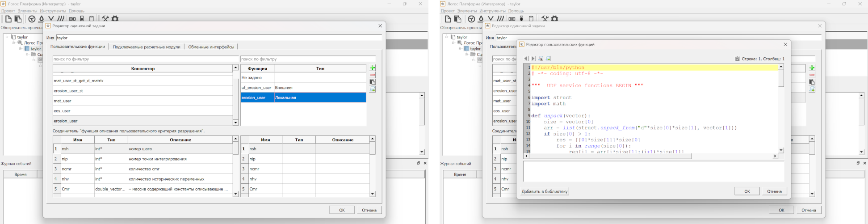Click the filter field above the 'Коннектор' column
Image resolution: width=868 pixels, height=224 pixels.
click(146, 59)
